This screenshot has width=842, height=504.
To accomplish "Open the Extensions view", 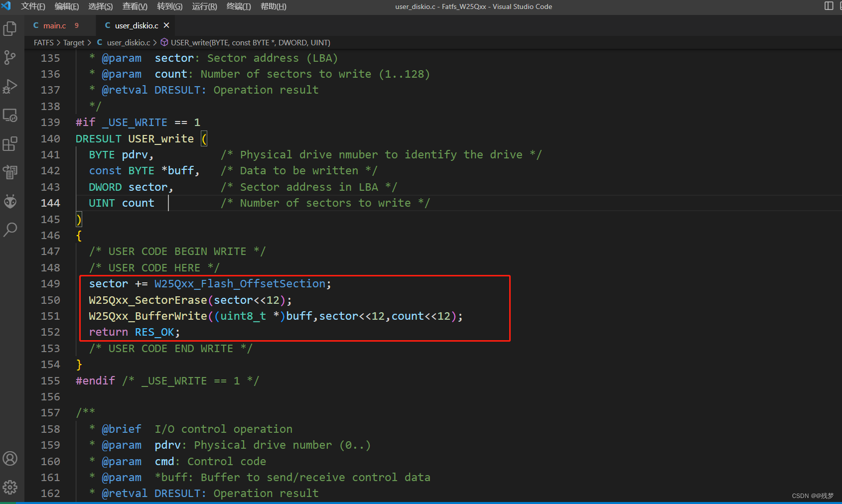I will pyautogui.click(x=10, y=144).
